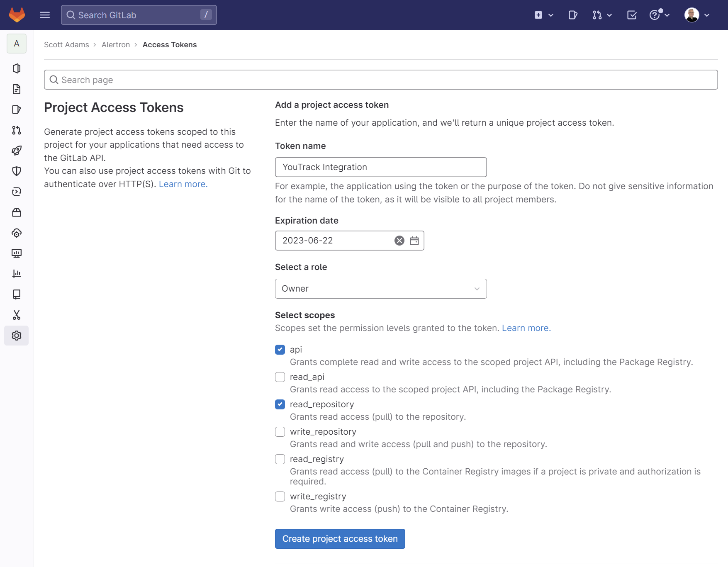Select the Monitor section in sidebar
728x567 pixels.
click(17, 253)
